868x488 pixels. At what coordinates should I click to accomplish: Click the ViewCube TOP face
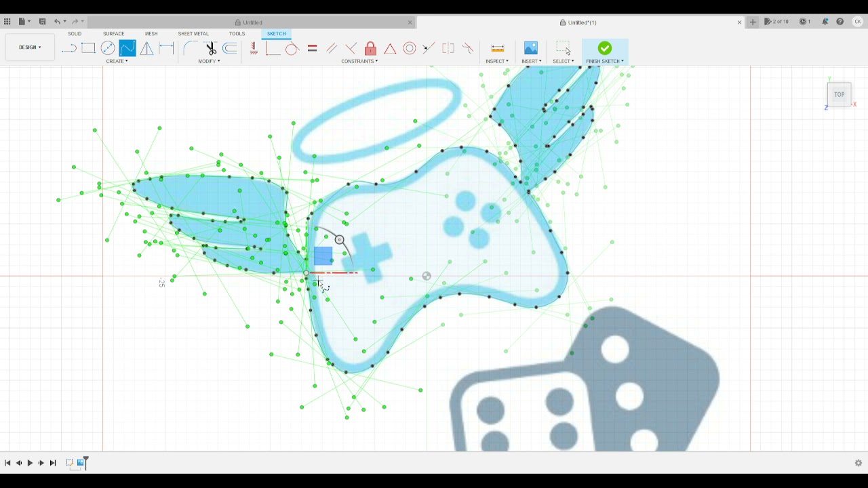tap(839, 95)
